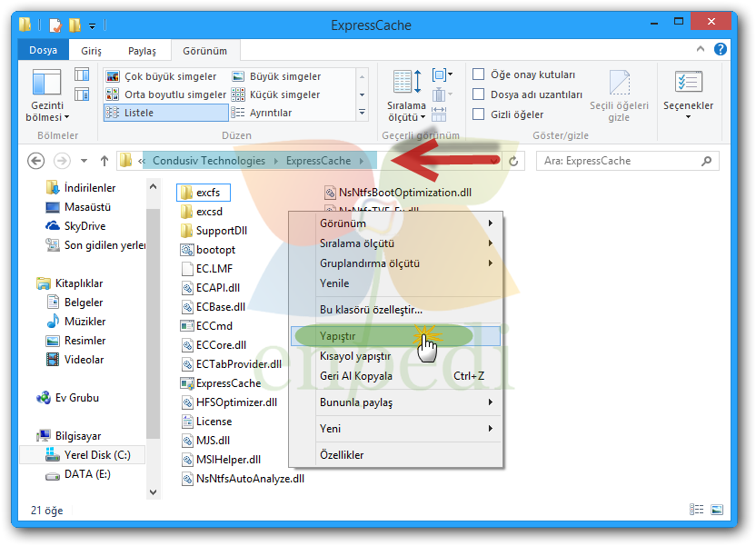
Task: Open the Gezinti bölmesi dropdown
Action: [x=46, y=95]
